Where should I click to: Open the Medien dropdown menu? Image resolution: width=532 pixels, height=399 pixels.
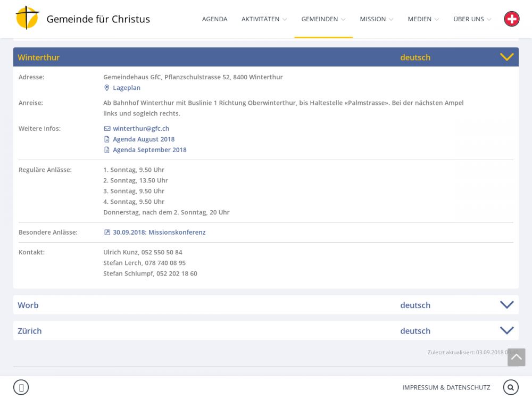(x=423, y=19)
